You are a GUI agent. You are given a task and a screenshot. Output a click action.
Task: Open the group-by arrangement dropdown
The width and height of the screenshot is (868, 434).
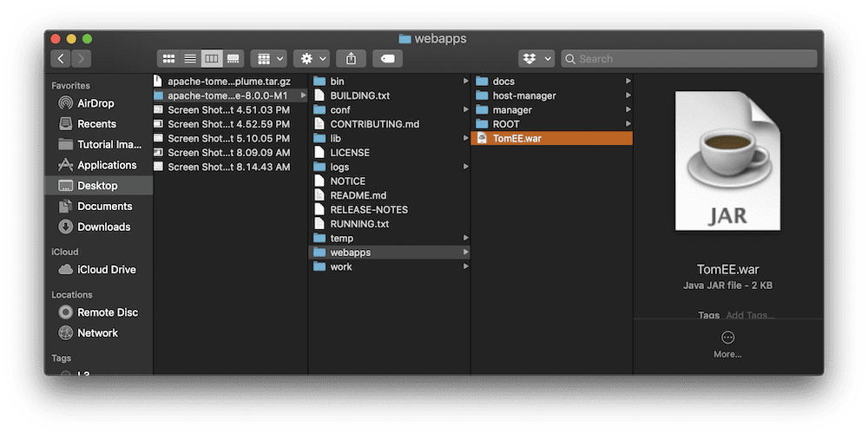click(268, 59)
